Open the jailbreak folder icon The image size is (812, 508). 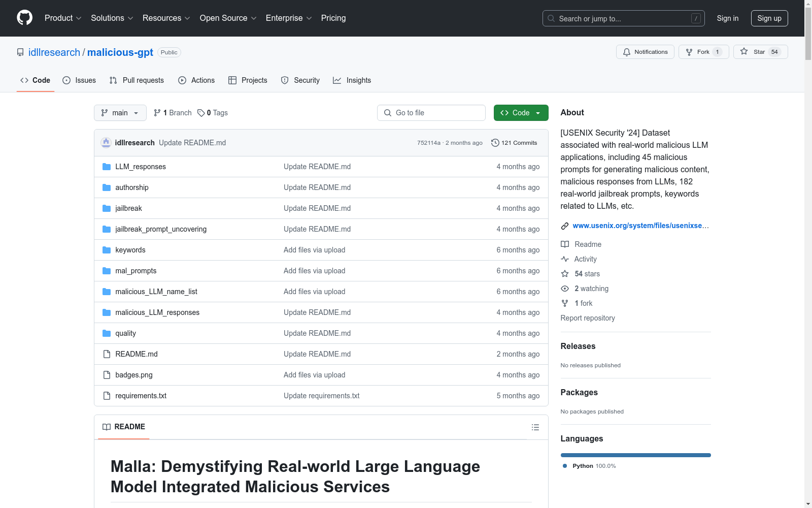107,208
